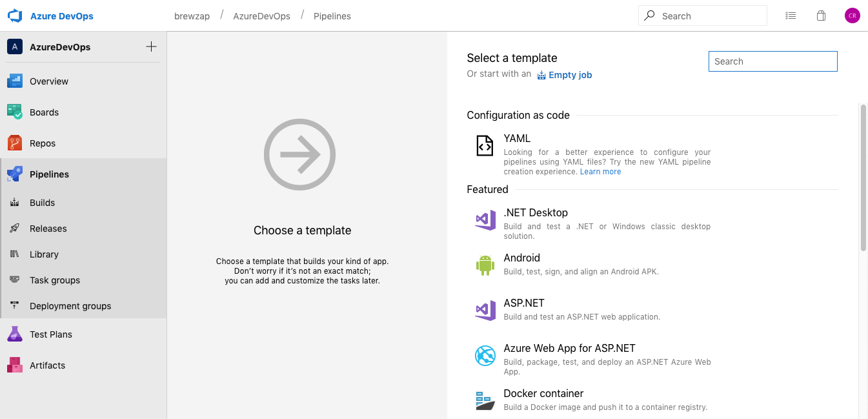This screenshot has height=419, width=868.
Task: Open Deployment groups in sidebar
Action: [70, 306]
